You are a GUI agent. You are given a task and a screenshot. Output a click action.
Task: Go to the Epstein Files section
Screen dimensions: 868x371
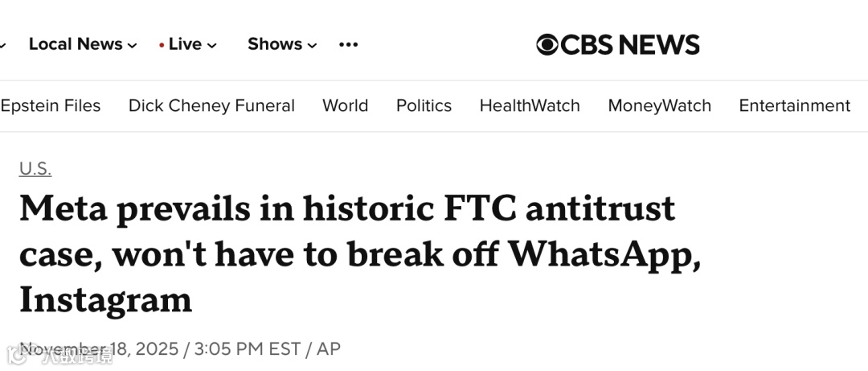coord(51,105)
